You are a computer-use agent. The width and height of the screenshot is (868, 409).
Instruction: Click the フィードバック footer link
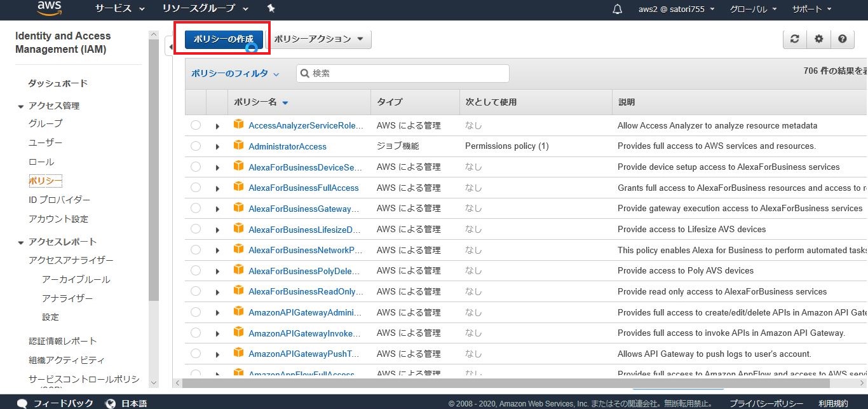pos(64,403)
